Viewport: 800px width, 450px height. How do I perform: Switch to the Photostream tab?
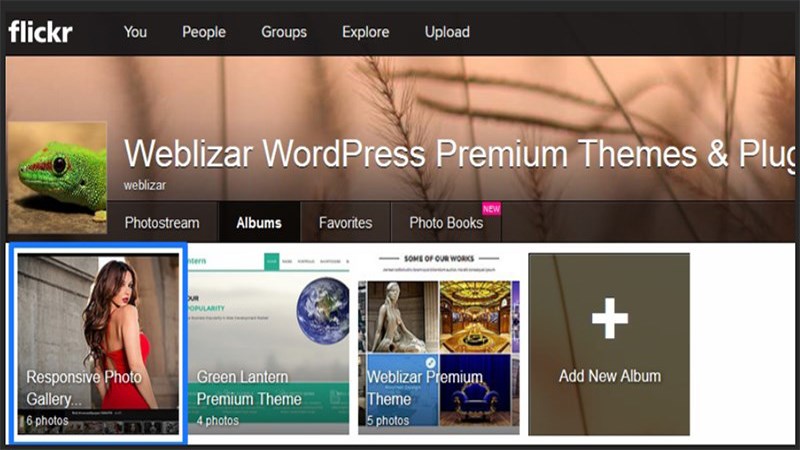click(162, 222)
